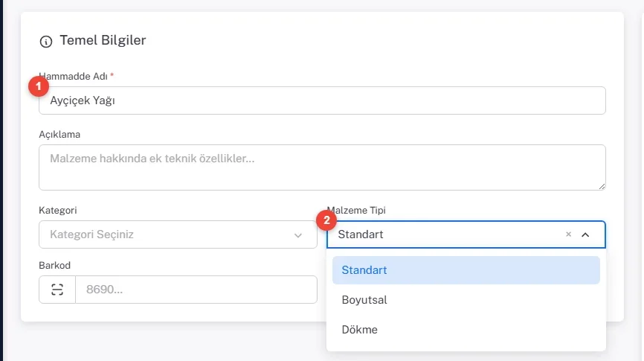The height and width of the screenshot is (361, 644).
Task: Click the barcode scan icon
Action: [x=57, y=290]
